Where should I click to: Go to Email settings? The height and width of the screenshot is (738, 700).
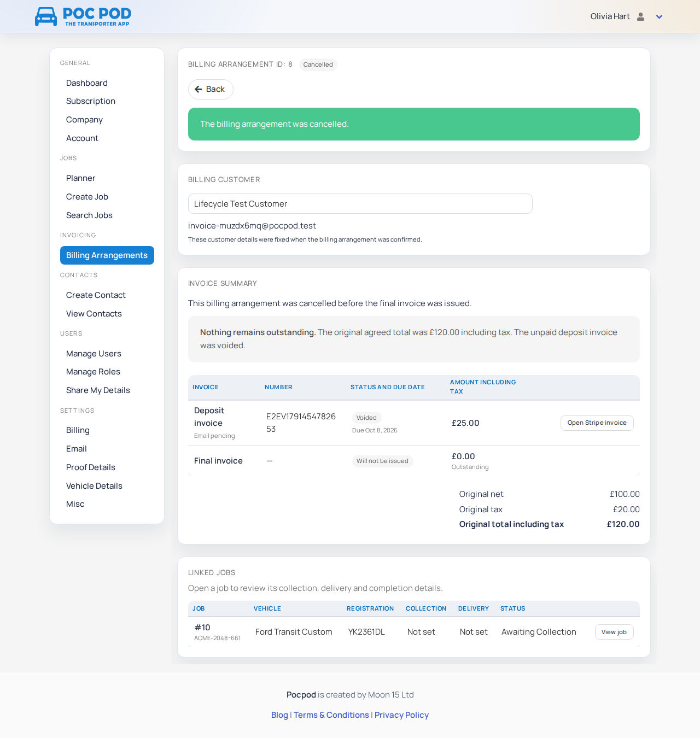tap(77, 449)
